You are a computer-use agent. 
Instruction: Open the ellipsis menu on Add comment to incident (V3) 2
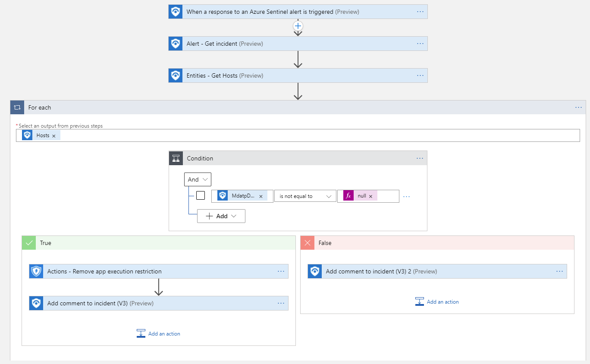tap(560, 271)
